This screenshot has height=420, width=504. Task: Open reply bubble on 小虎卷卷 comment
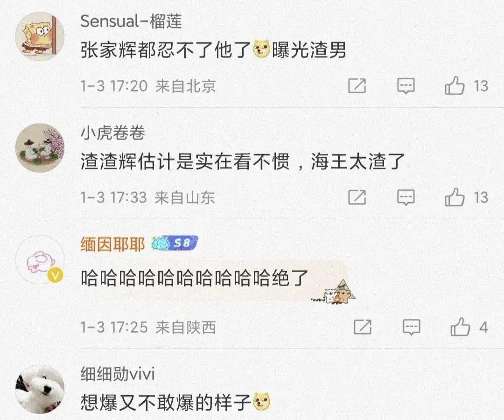pyautogui.click(x=406, y=197)
